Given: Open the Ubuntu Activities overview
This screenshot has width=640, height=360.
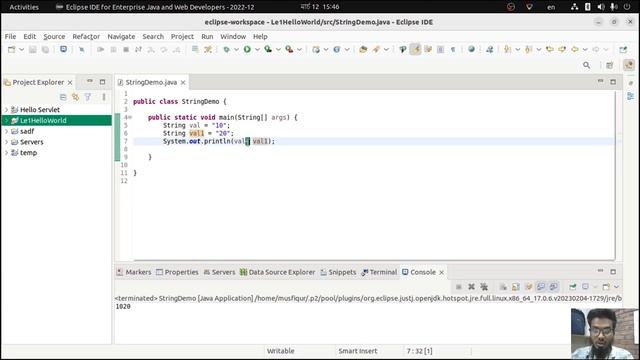Looking at the screenshot, I should coord(24,7).
